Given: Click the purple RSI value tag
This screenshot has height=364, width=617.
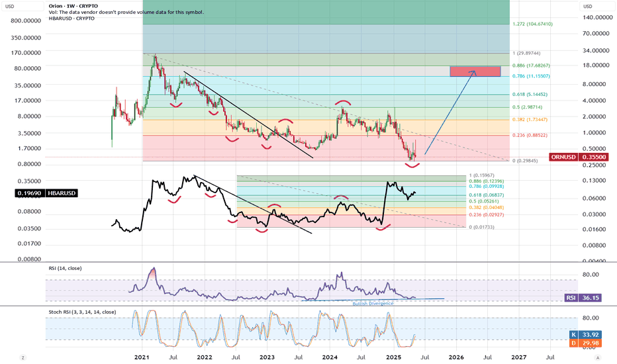Looking at the screenshot, I should point(583,298).
